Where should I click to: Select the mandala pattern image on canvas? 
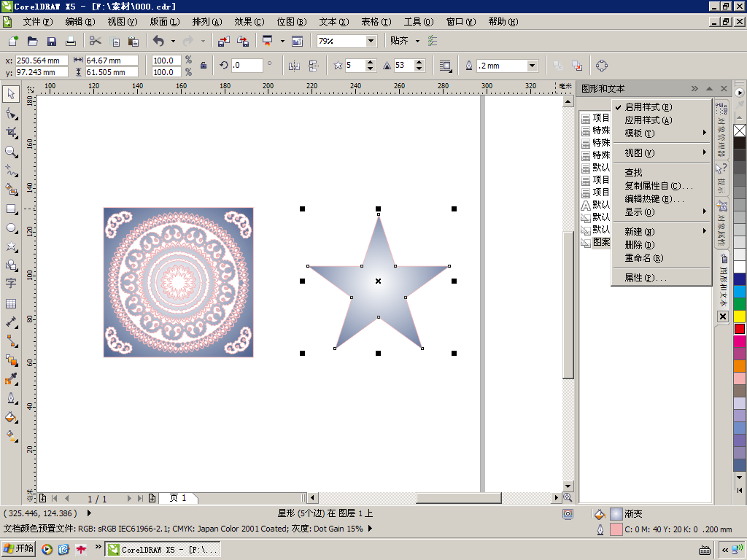178,282
